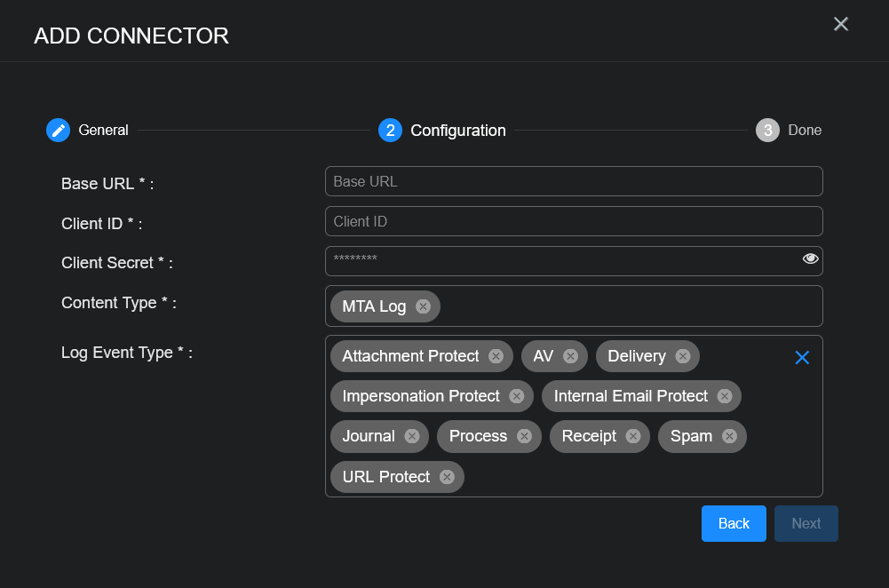Remove the Receipt tag
This screenshot has width=889, height=588.
[632, 436]
